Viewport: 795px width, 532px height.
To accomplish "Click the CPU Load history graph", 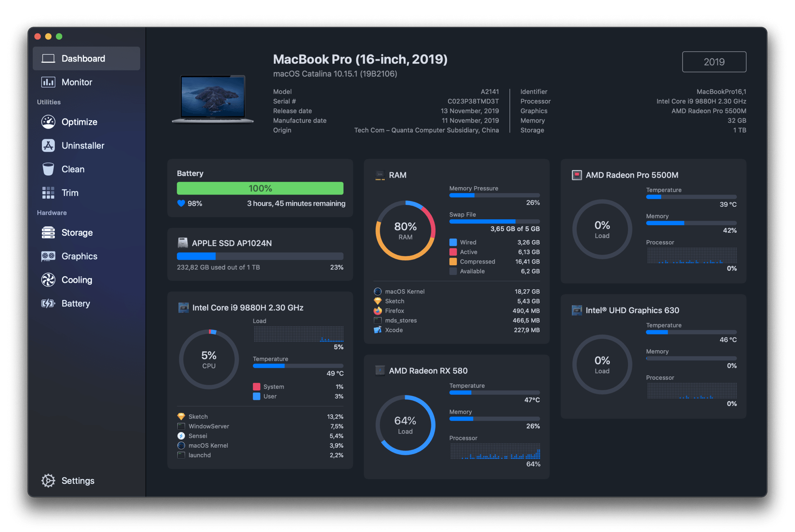I will [299, 334].
